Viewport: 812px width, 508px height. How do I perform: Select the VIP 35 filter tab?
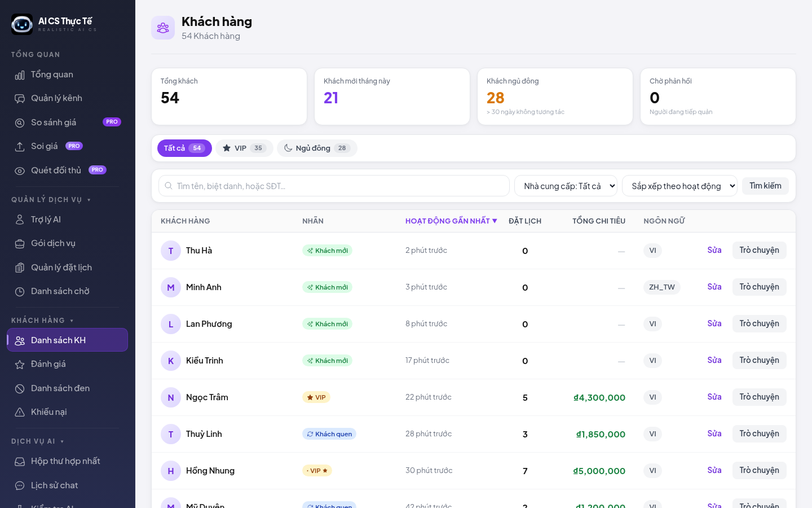(244, 148)
